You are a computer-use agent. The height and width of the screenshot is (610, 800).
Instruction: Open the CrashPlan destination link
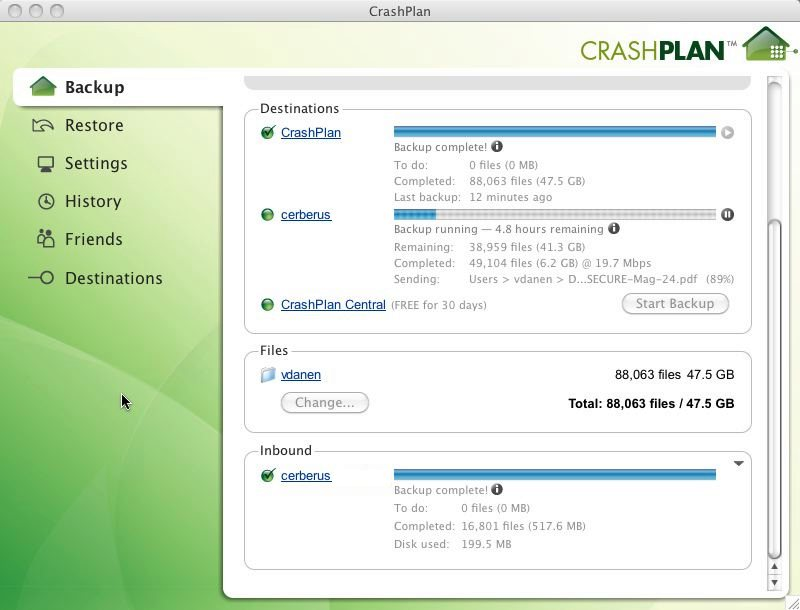click(x=311, y=133)
